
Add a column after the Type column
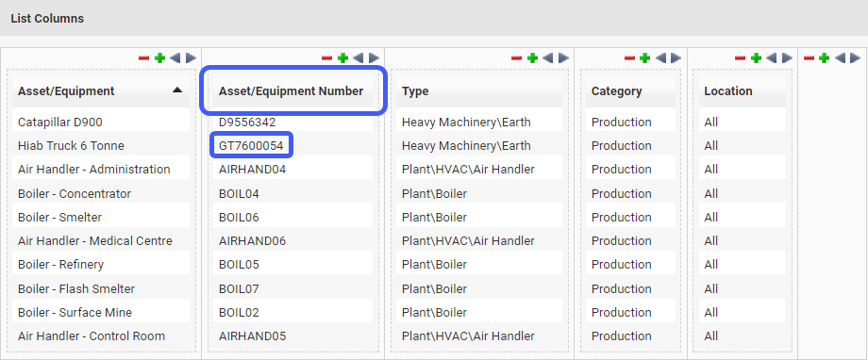coord(532,58)
